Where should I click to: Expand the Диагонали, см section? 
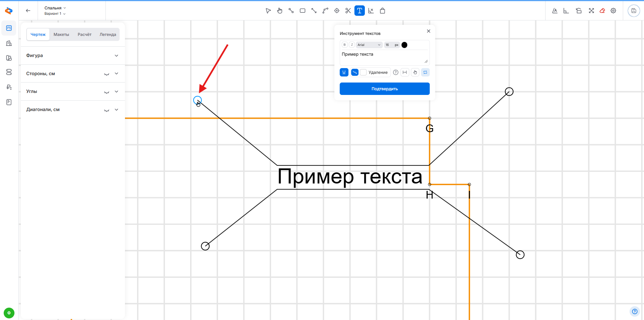pyautogui.click(x=116, y=110)
